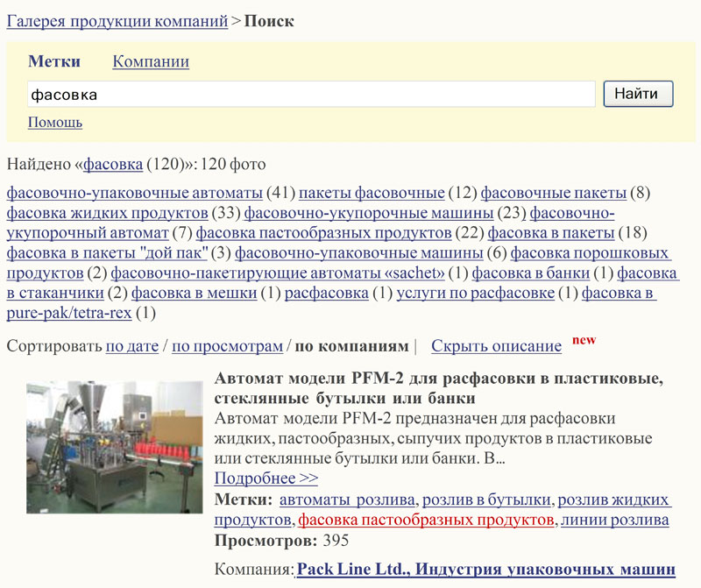Click the 'фасовка в мешки' tag
701x588 pixels.
tap(194, 294)
